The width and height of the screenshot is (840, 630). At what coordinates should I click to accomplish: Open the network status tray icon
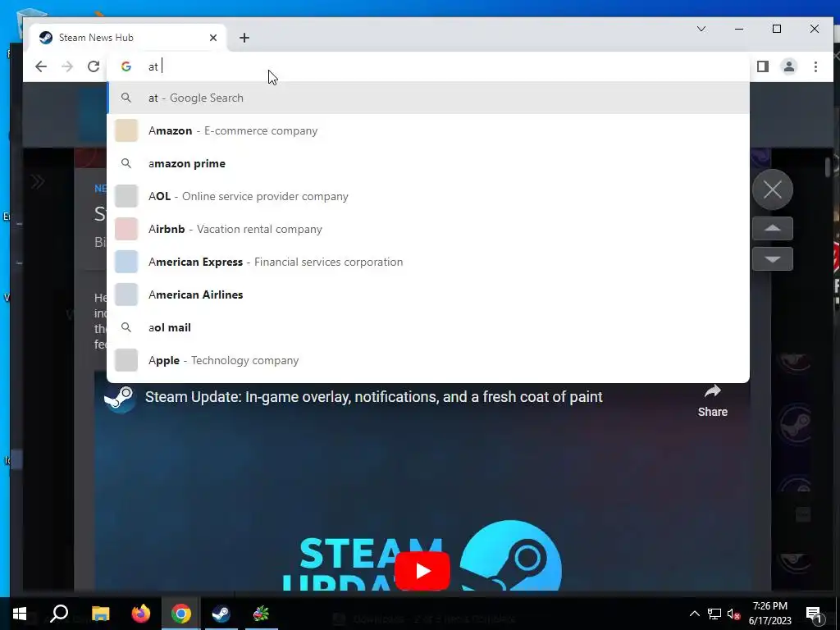tap(714, 614)
